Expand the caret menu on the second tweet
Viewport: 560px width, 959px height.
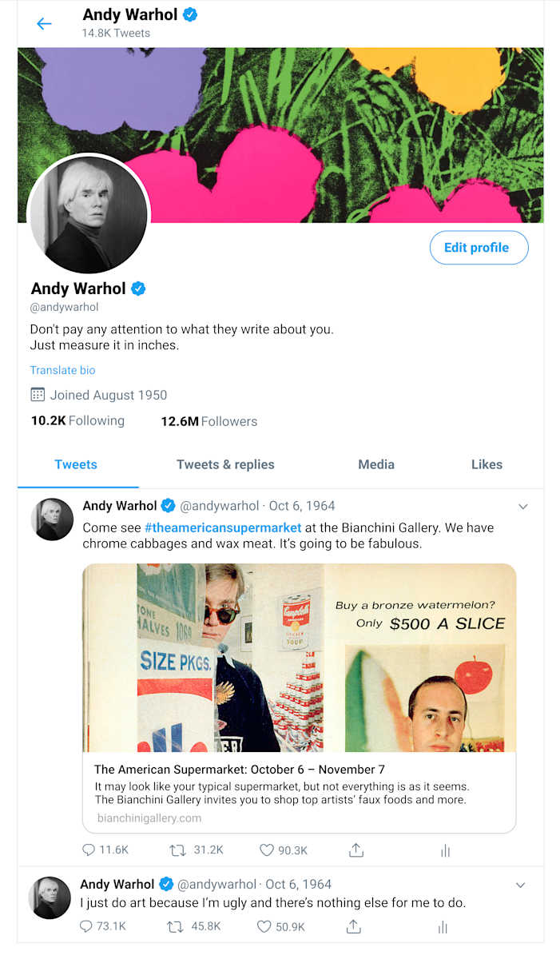(x=521, y=885)
